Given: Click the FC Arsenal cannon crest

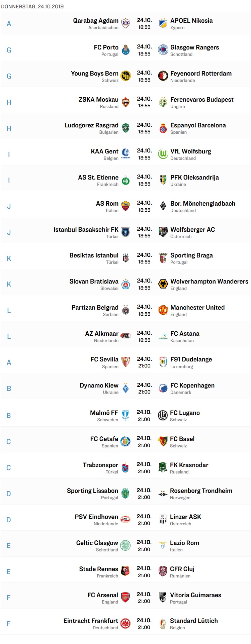Looking at the screenshot, I should [125, 598].
